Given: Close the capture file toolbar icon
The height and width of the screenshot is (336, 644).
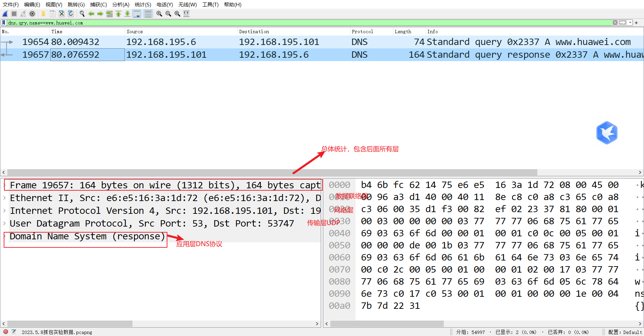Looking at the screenshot, I should [x=61, y=14].
